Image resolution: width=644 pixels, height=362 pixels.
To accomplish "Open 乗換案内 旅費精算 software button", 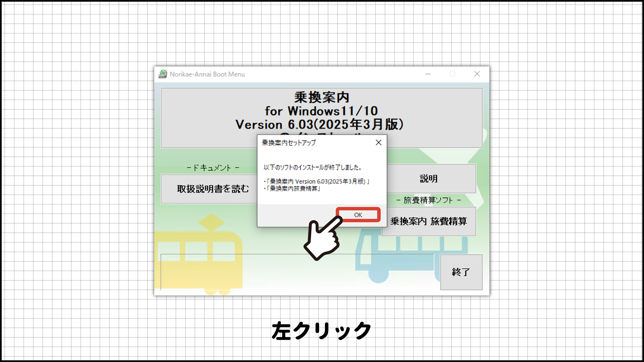I will pyautogui.click(x=428, y=221).
